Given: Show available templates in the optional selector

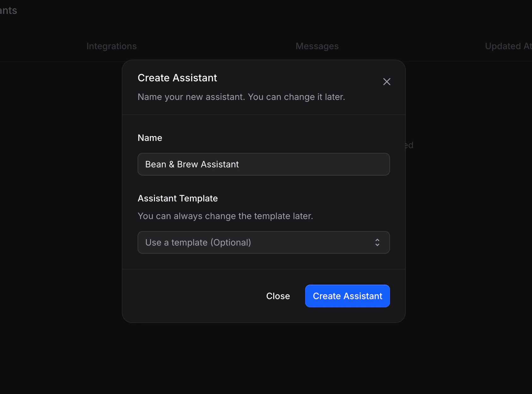Looking at the screenshot, I should click(263, 242).
